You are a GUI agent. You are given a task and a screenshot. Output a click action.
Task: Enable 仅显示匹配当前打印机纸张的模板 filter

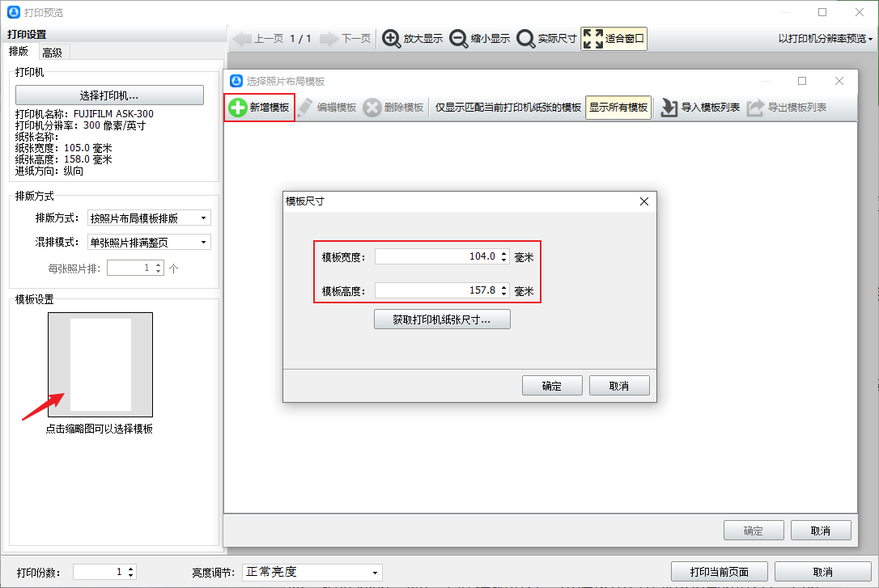(x=507, y=108)
